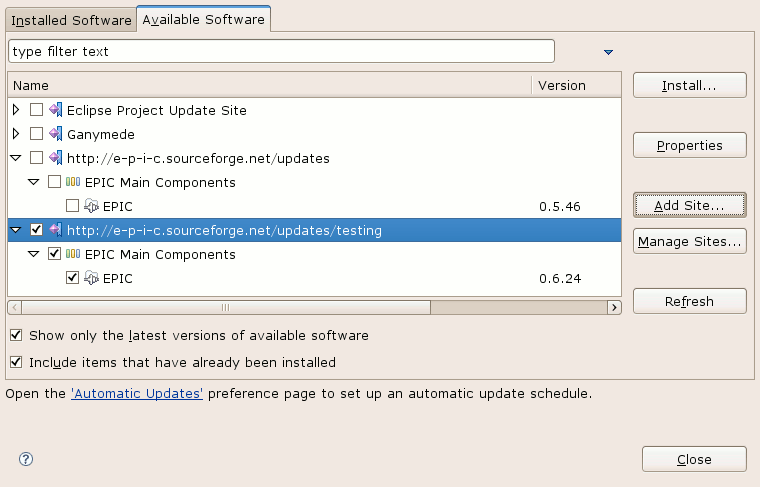Viewport: 760px width, 487px height.
Task: Check the EPIC 0.5.46 checkbox
Action: point(72,206)
